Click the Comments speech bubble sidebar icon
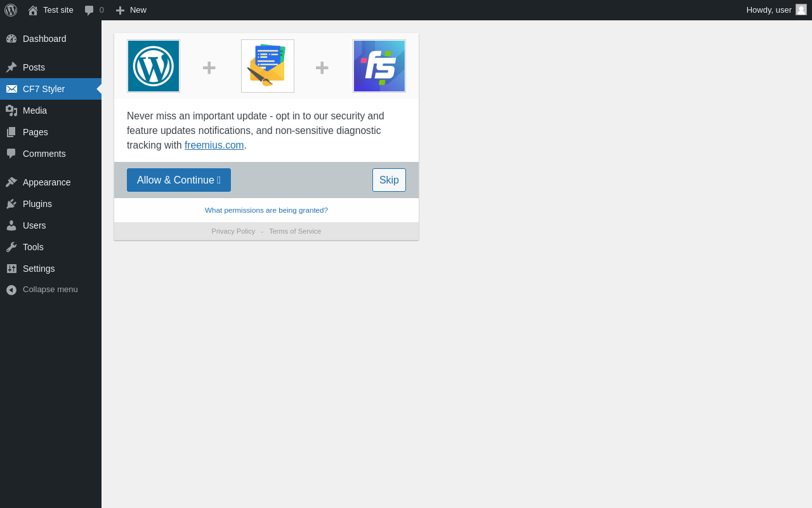The width and height of the screenshot is (812, 508). [11, 154]
